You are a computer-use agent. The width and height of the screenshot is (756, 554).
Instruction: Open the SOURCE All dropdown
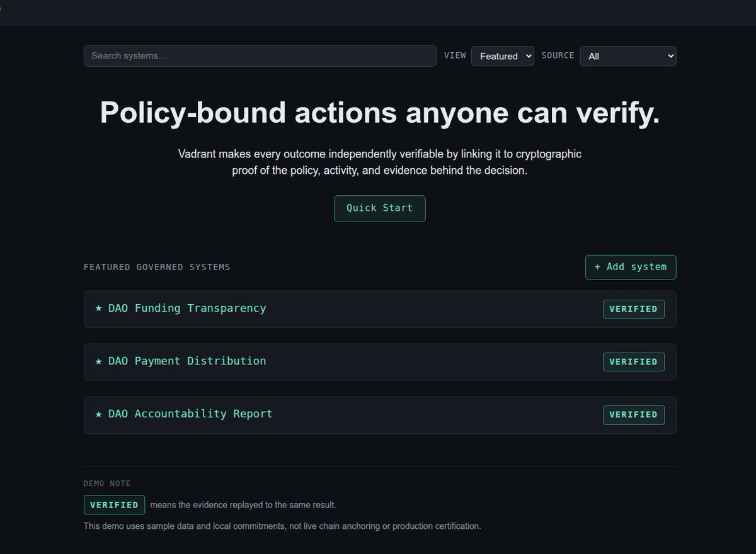tap(628, 56)
